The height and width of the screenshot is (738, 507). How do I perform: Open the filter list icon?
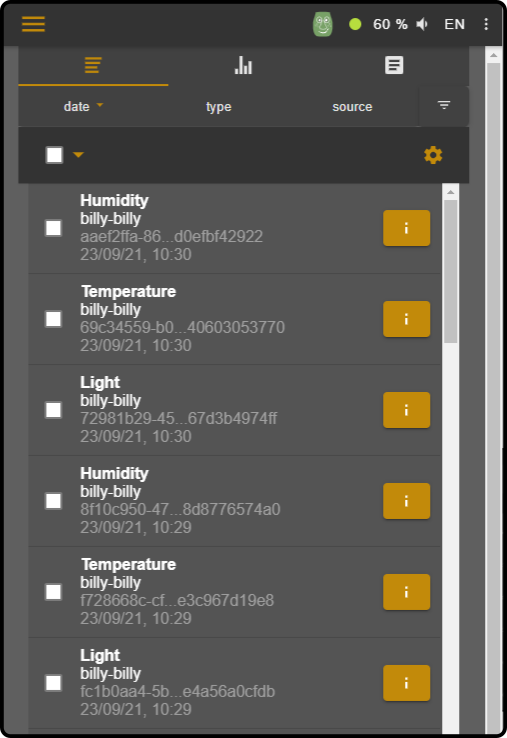coord(444,105)
